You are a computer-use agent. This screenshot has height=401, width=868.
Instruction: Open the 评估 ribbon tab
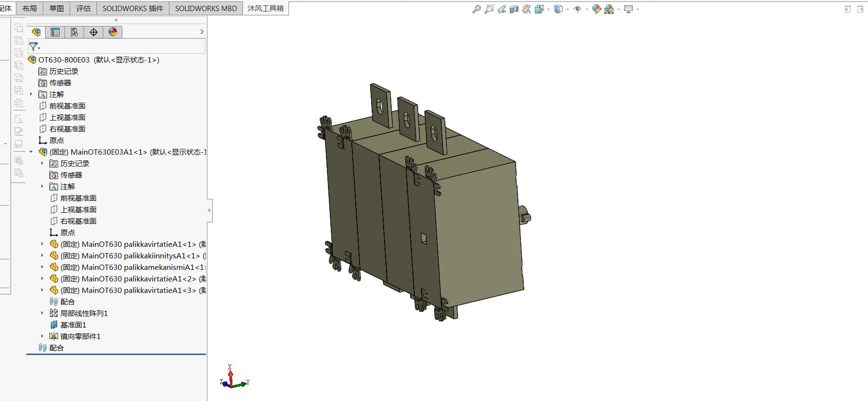click(x=84, y=8)
